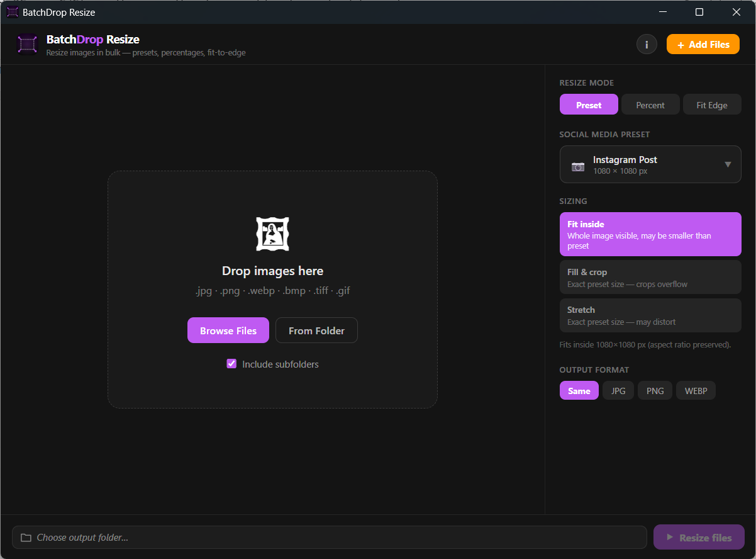Click the BatchDrop app logo in header
The height and width of the screenshot is (559, 756).
pyautogui.click(x=27, y=44)
